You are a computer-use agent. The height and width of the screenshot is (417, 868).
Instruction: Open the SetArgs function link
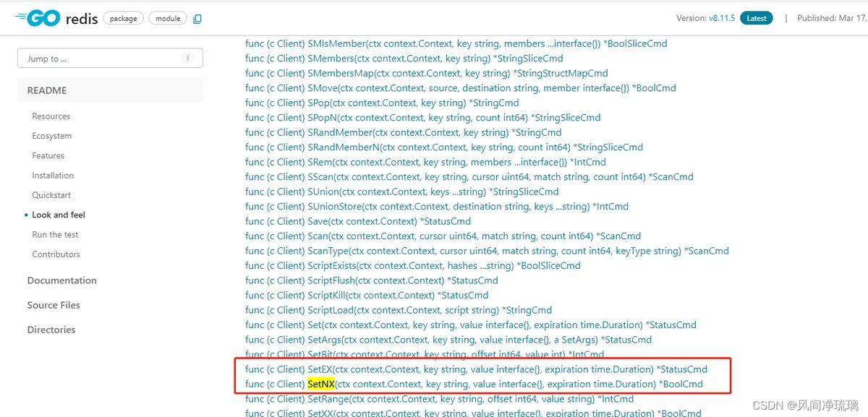pyautogui.click(x=448, y=340)
